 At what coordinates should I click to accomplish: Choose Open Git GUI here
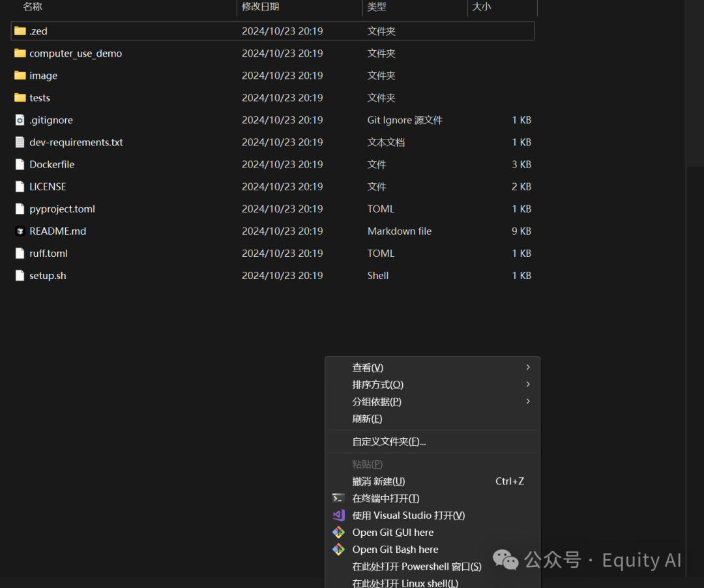(433, 533)
